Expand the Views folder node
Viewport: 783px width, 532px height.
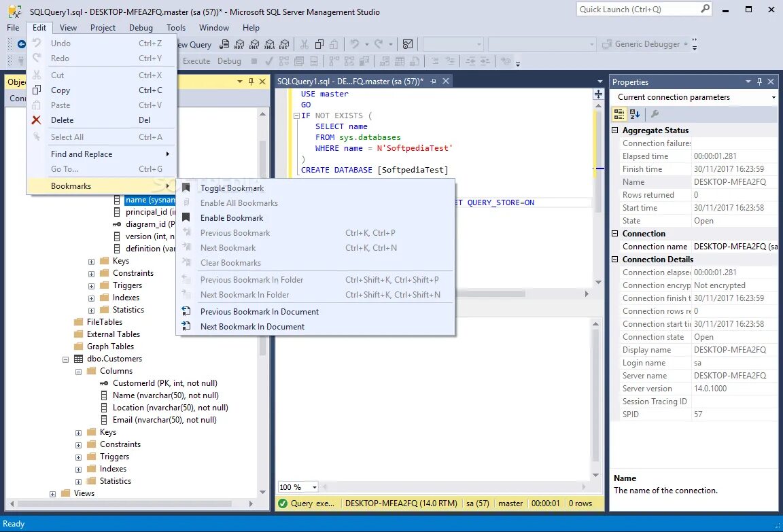pyautogui.click(x=52, y=494)
